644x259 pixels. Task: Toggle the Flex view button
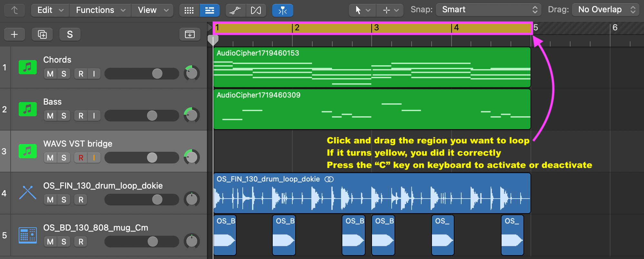pyautogui.click(x=256, y=10)
